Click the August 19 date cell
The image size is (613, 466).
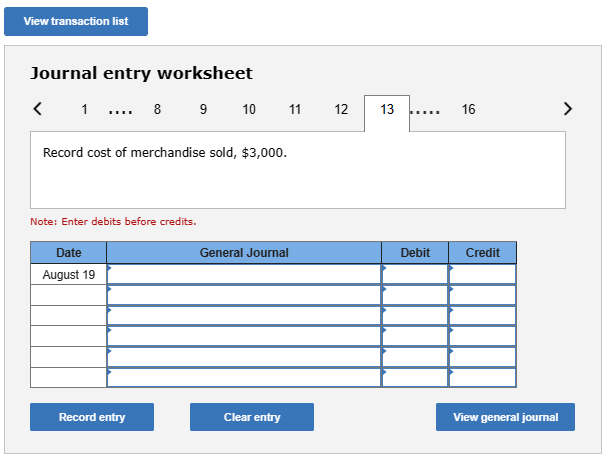(68, 274)
